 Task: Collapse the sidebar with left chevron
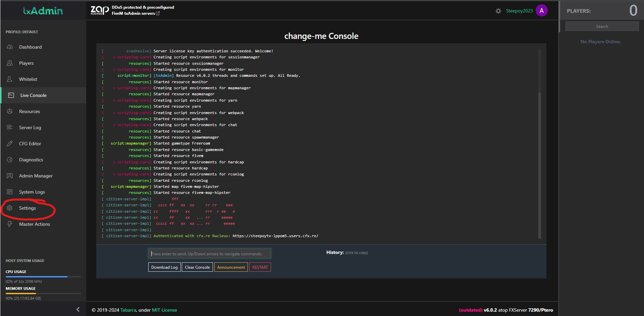tap(78, 309)
